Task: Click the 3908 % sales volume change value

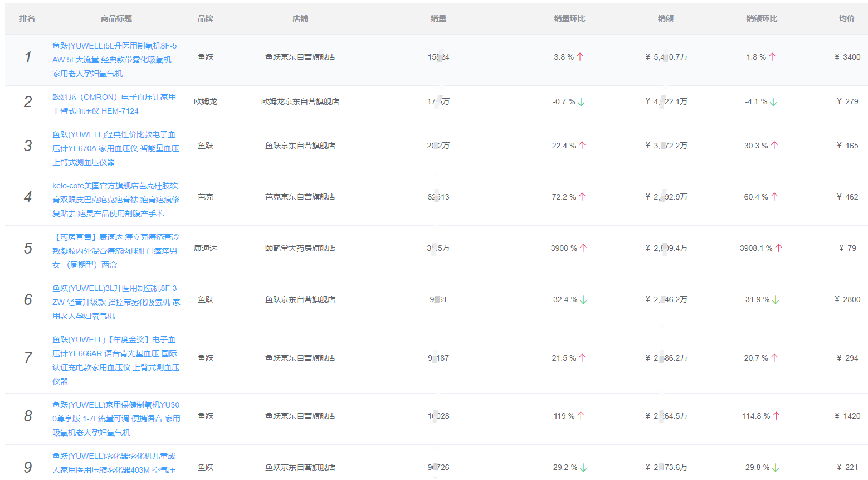Action: (563, 248)
